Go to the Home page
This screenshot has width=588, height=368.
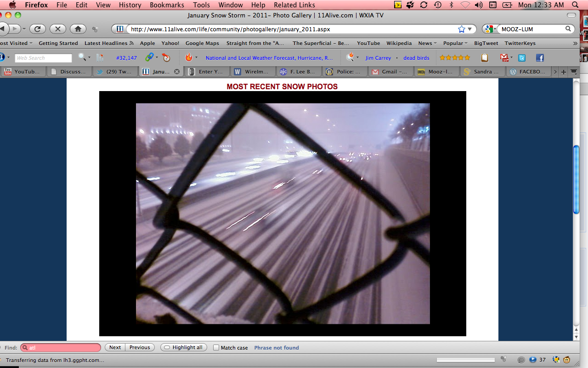(78, 29)
